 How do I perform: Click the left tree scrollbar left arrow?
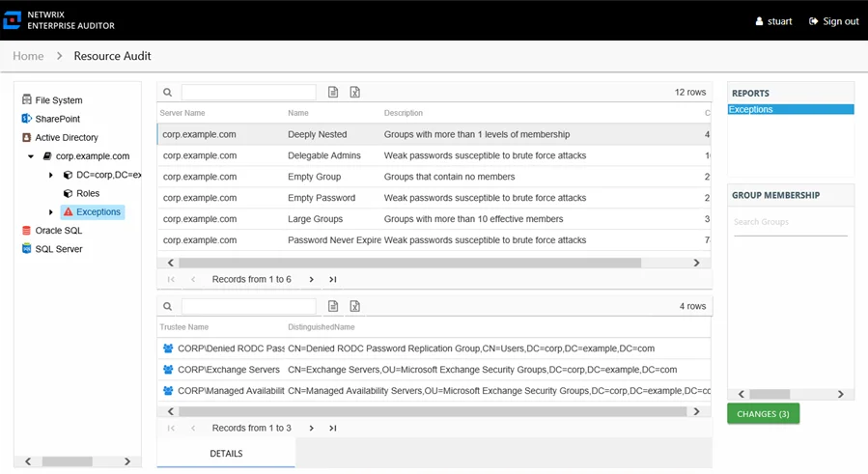[x=28, y=461]
